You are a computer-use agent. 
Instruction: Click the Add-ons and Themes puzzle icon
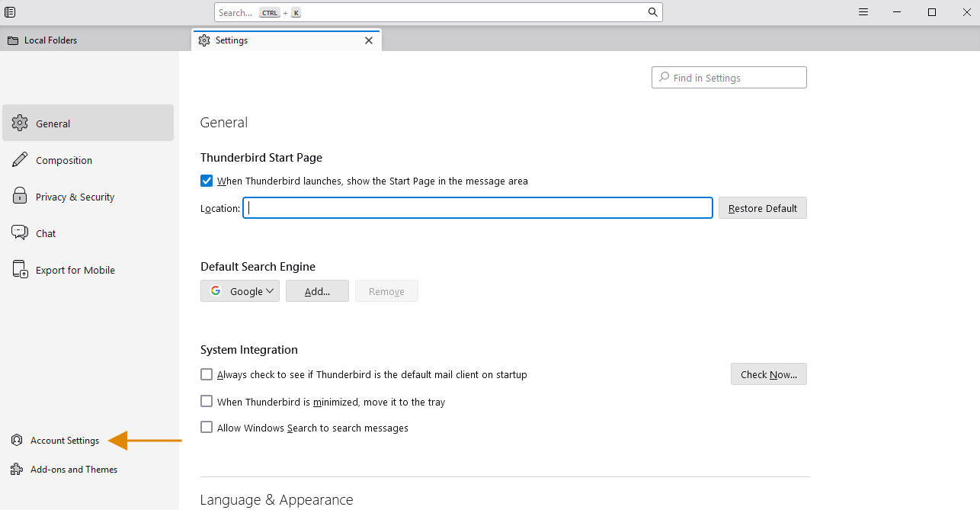tap(17, 470)
